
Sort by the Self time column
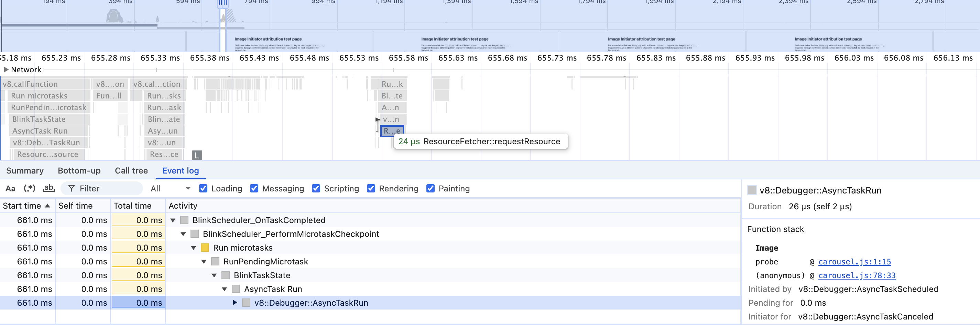click(x=83, y=206)
